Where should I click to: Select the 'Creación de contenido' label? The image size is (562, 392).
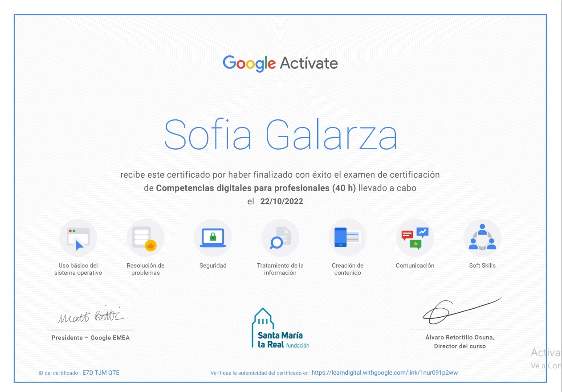tap(347, 269)
